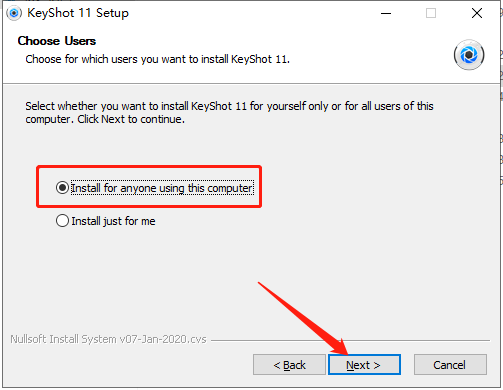The height and width of the screenshot is (390, 503).
Task: Click the Nullsoft Install System version text
Action: point(108,339)
